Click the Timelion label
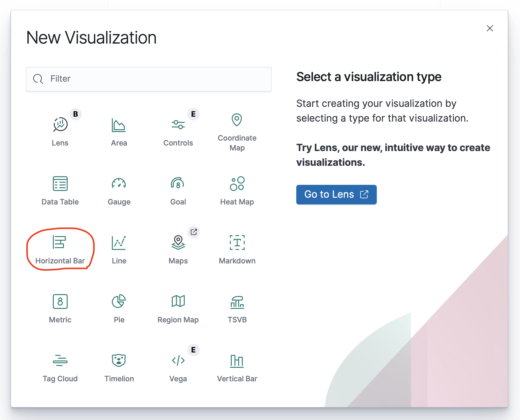The height and width of the screenshot is (420, 520). coord(119,379)
